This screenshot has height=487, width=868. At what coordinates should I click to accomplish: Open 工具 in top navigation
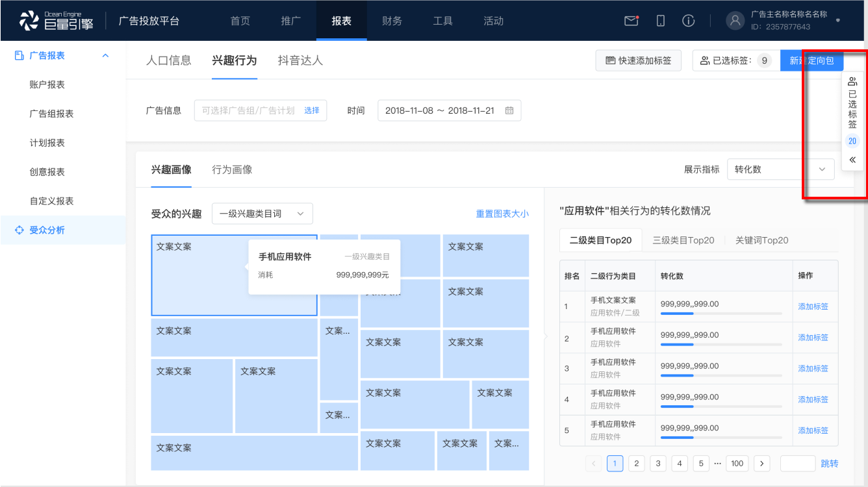click(x=443, y=21)
